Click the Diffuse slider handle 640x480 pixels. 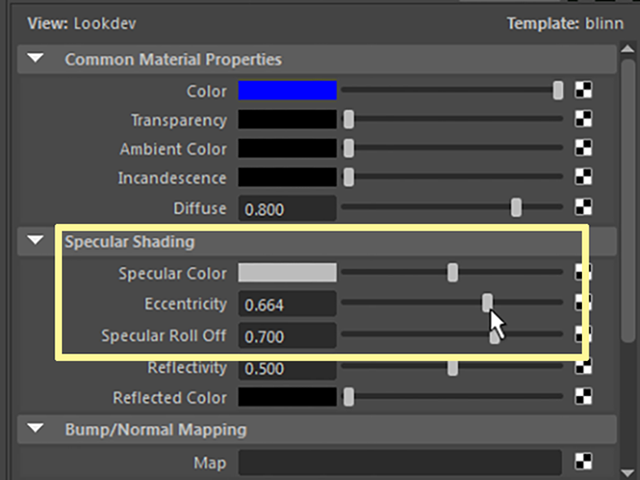pyautogui.click(x=516, y=207)
